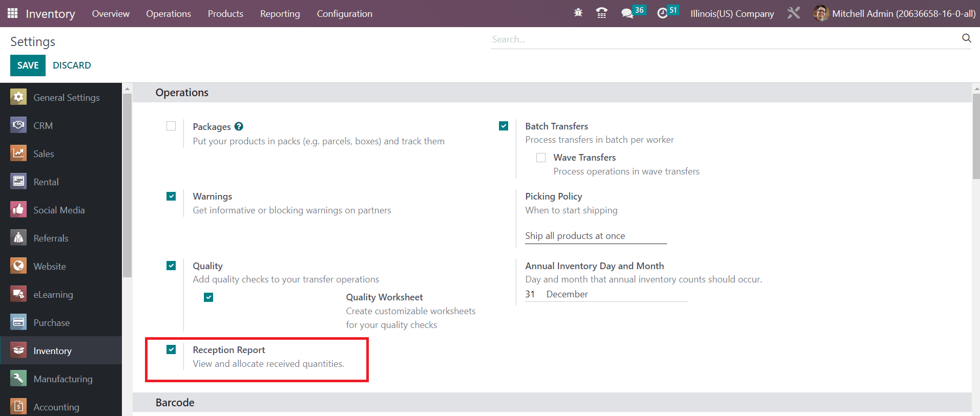Screen dimensions: 980x416
Task: Click the SAVE button
Action: point(28,65)
